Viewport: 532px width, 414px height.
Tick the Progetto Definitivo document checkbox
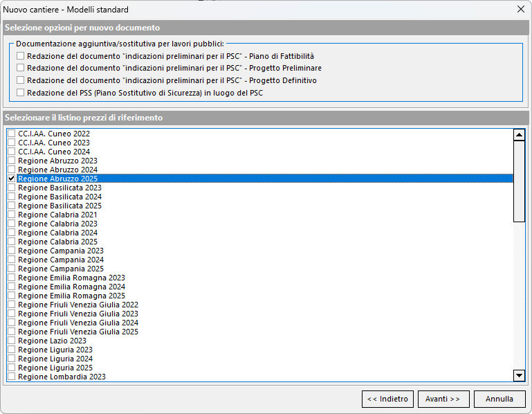pyautogui.click(x=21, y=80)
